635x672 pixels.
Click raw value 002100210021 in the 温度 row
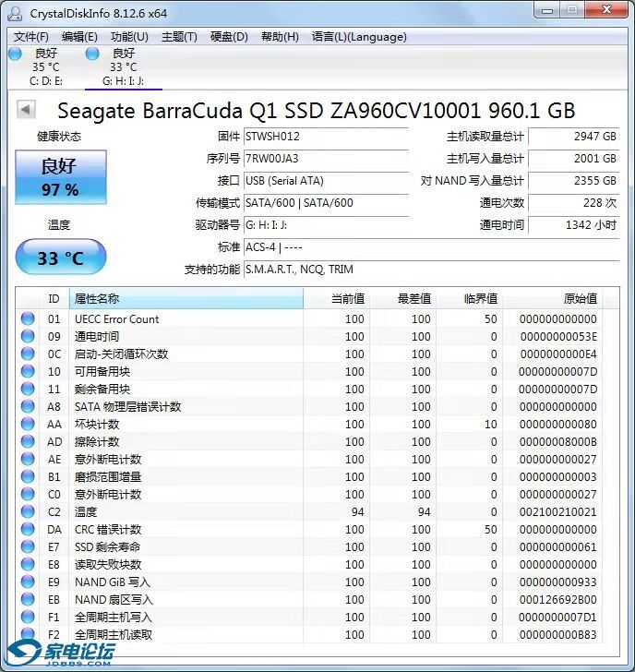(x=557, y=512)
